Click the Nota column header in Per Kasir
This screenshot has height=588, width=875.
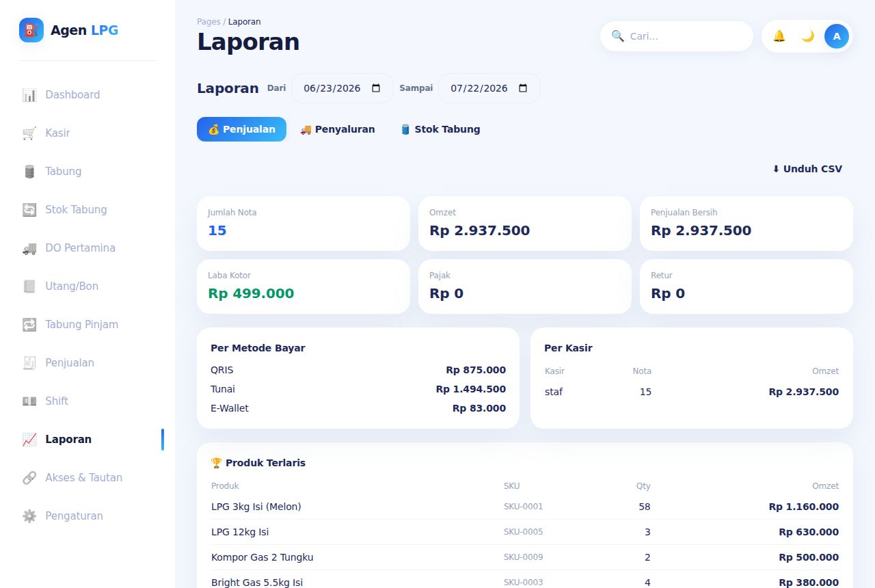642,371
